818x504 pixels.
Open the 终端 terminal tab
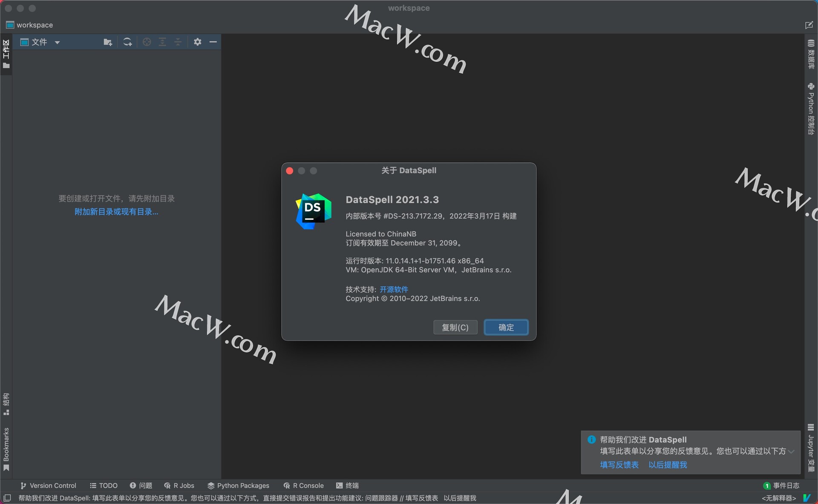[347, 486]
